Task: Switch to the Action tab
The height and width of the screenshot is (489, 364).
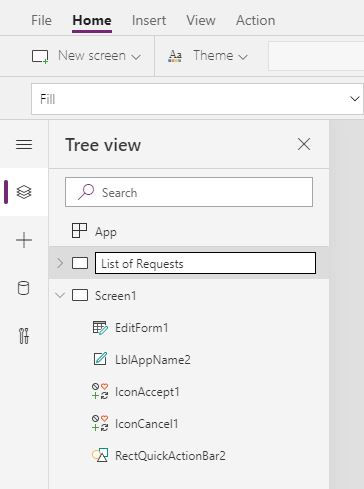Action: point(256,20)
